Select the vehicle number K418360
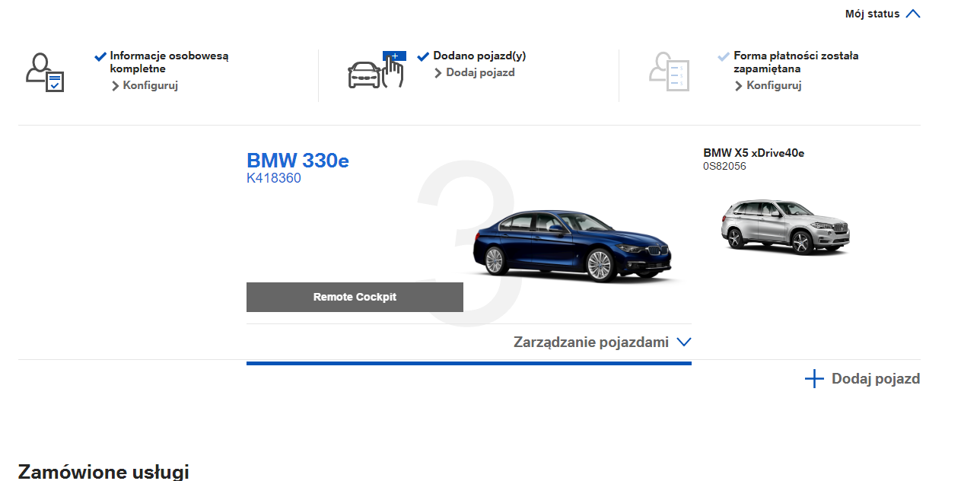 point(274,179)
